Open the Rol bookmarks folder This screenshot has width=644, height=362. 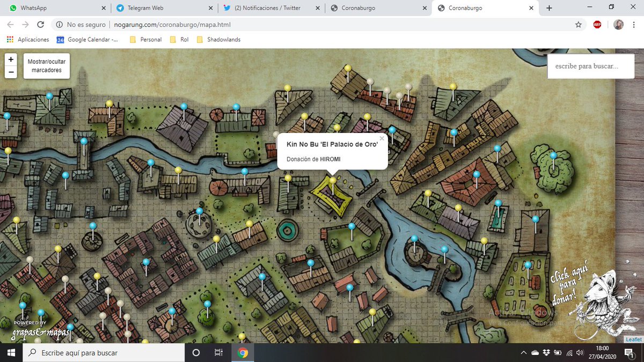point(179,40)
